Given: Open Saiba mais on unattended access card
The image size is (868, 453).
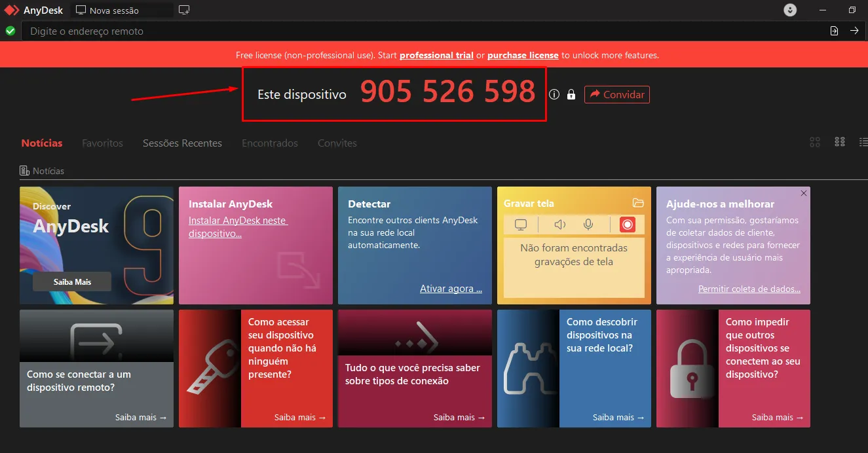Looking at the screenshot, I should click(300, 417).
